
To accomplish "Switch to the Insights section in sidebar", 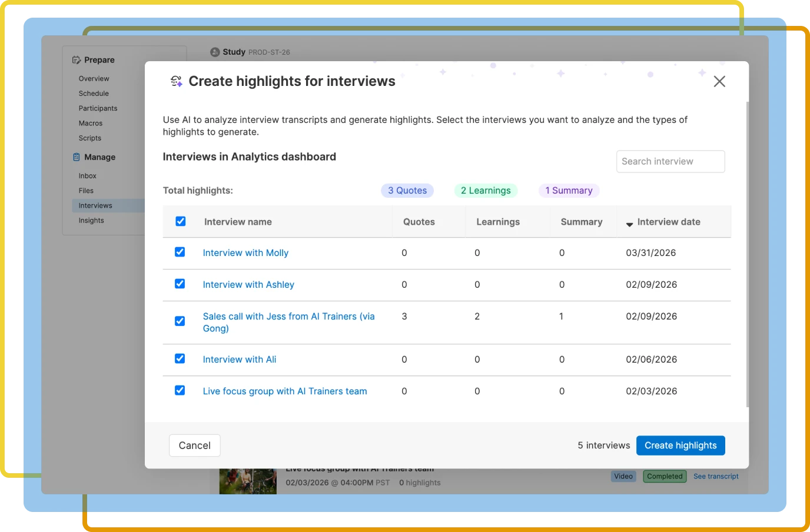I will point(91,220).
